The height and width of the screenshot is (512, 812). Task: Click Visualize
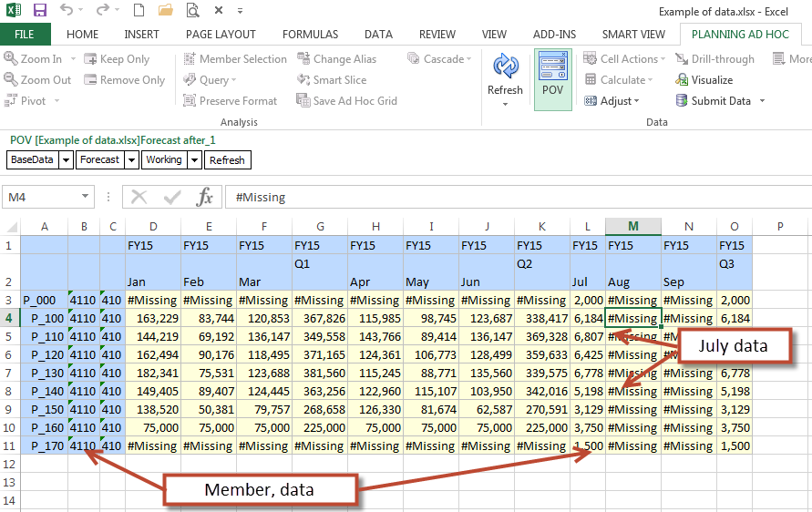coord(704,80)
